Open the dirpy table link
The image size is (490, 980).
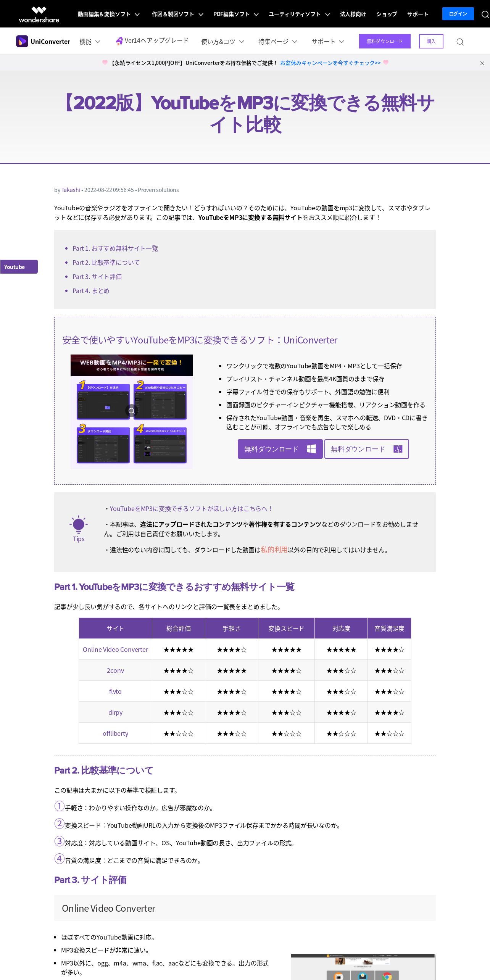[x=115, y=712]
